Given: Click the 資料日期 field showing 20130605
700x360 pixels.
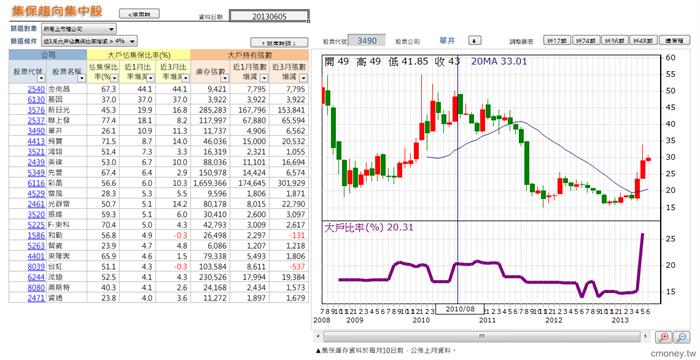Looking at the screenshot, I should [269, 17].
